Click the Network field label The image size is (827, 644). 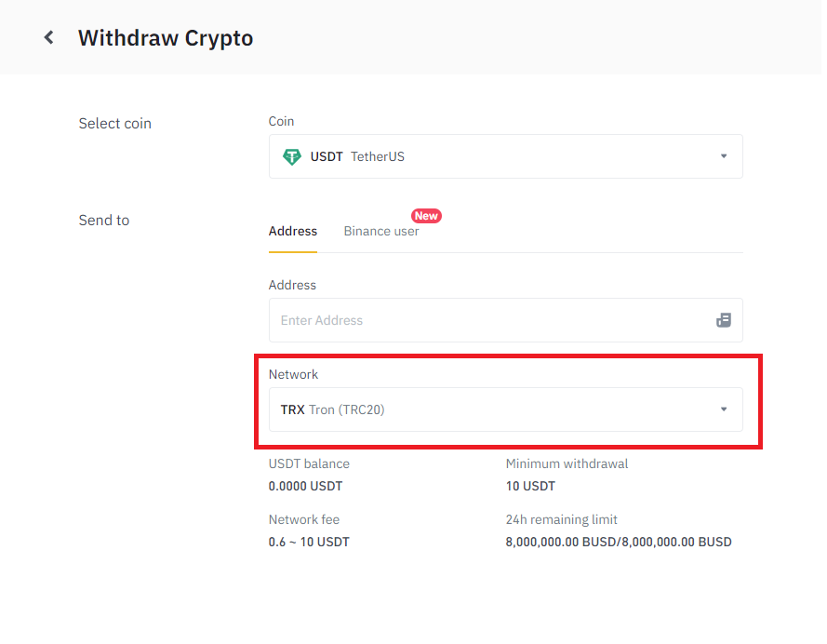(293, 374)
